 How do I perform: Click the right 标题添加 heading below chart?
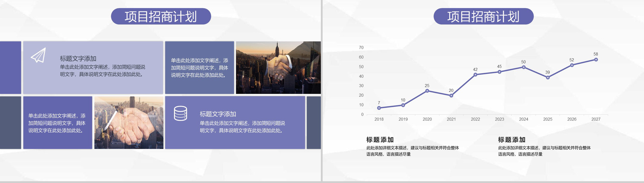pyautogui.click(x=512, y=140)
